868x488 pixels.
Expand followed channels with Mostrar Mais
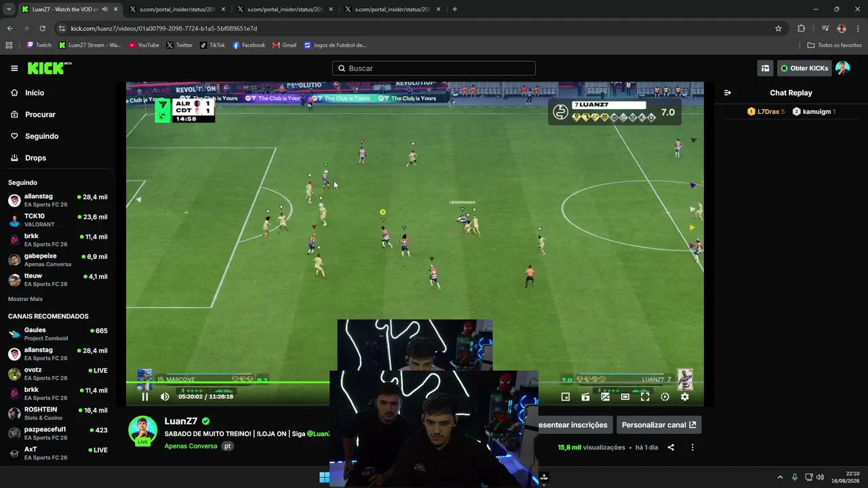pyautogui.click(x=25, y=299)
